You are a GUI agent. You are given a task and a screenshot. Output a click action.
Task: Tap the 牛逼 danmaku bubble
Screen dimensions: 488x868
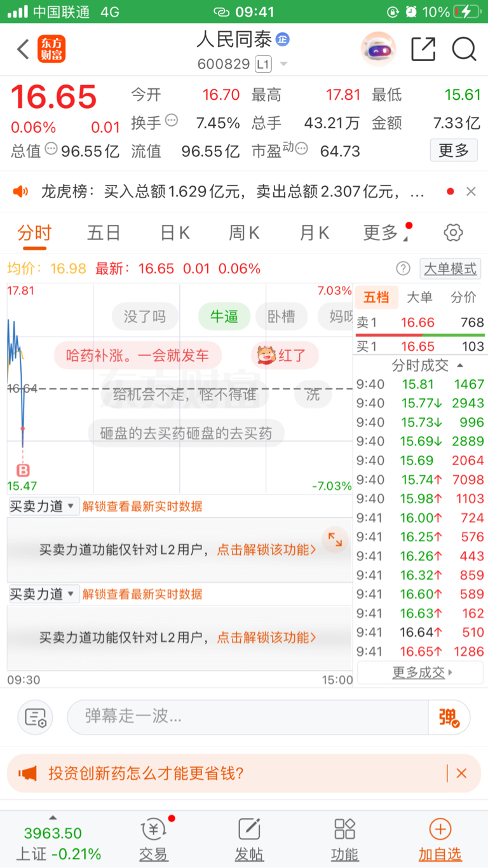(x=224, y=316)
